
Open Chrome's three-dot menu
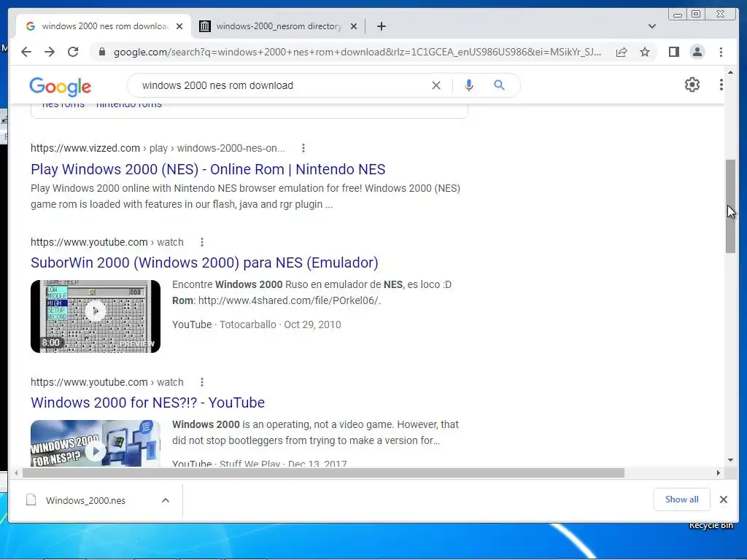721,52
